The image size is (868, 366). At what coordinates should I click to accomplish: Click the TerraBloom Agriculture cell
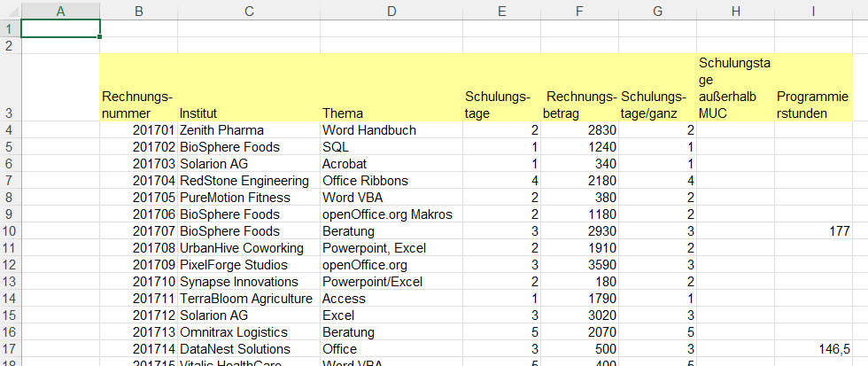tap(246, 299)
